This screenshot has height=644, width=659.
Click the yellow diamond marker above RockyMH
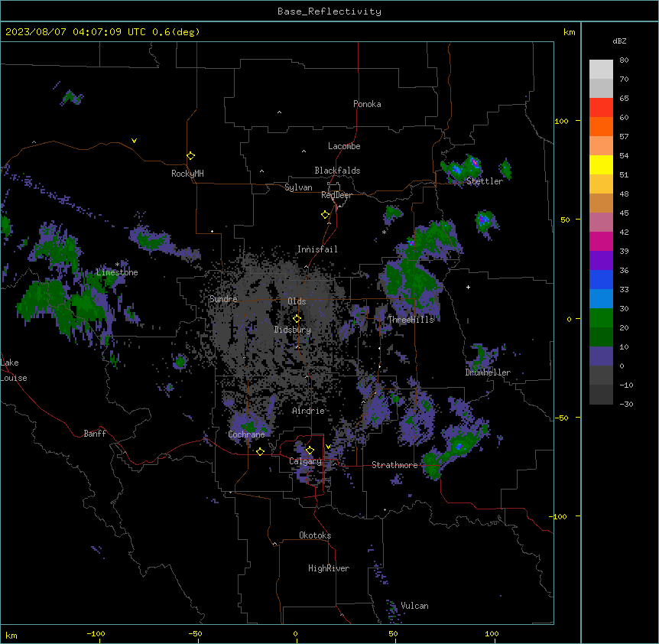[x=190, y=156]
